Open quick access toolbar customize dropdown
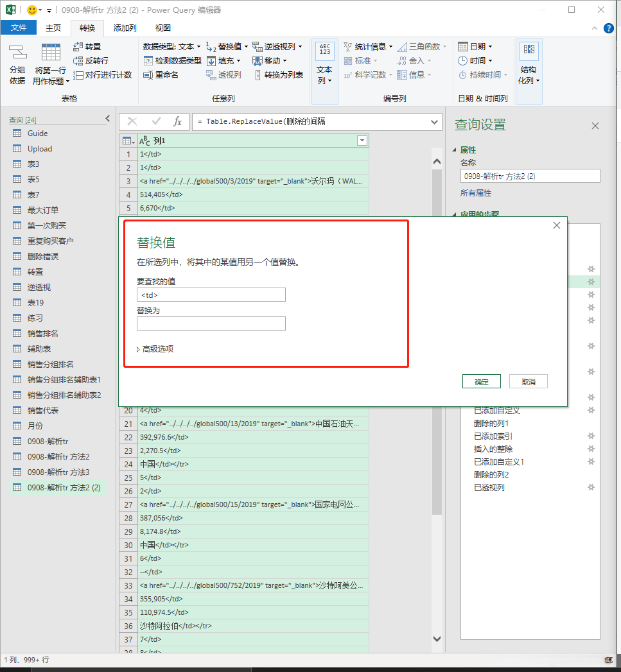 pyautogui.click(x=49, y=10)
